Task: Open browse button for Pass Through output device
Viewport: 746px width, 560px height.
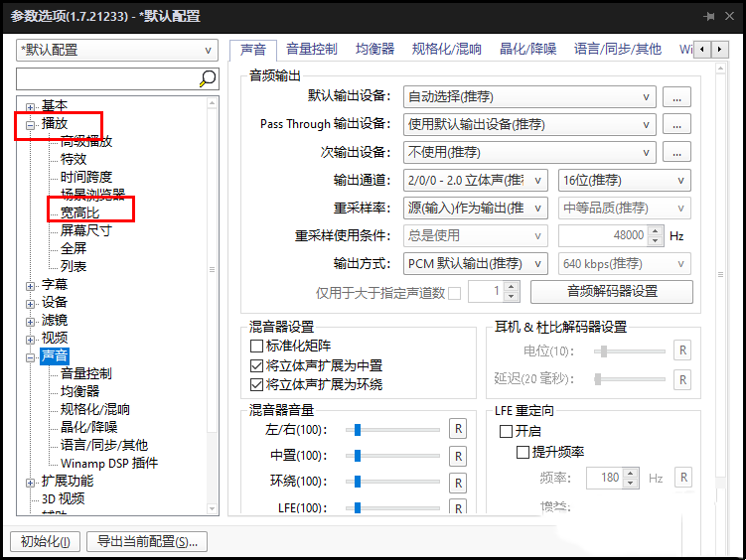Action: (x=676, y=124)
